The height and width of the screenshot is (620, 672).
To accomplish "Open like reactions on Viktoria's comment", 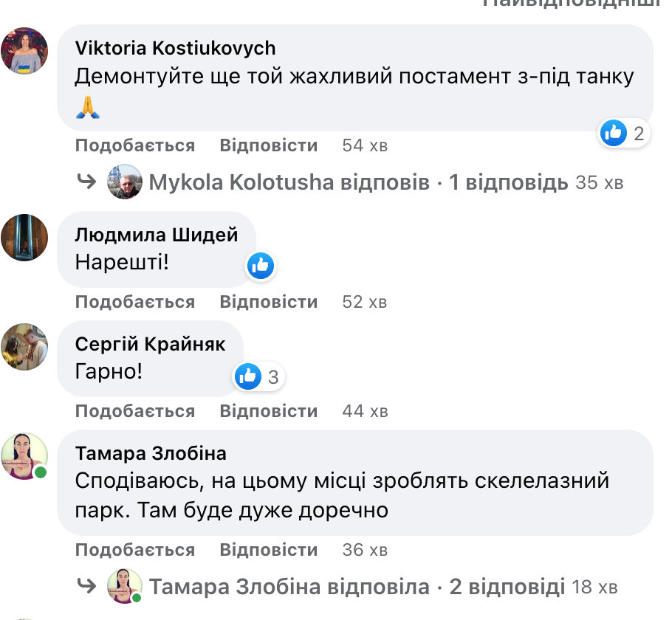I will coord(623,134).
